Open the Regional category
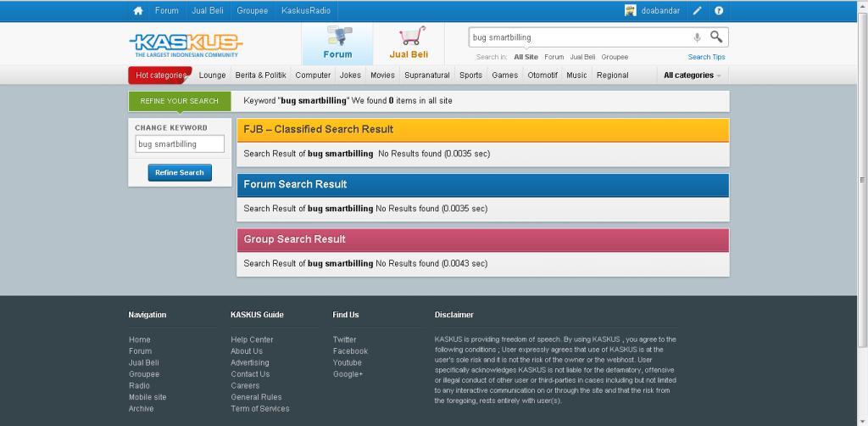This screenshot has height=426, width=868. [612, 76]
